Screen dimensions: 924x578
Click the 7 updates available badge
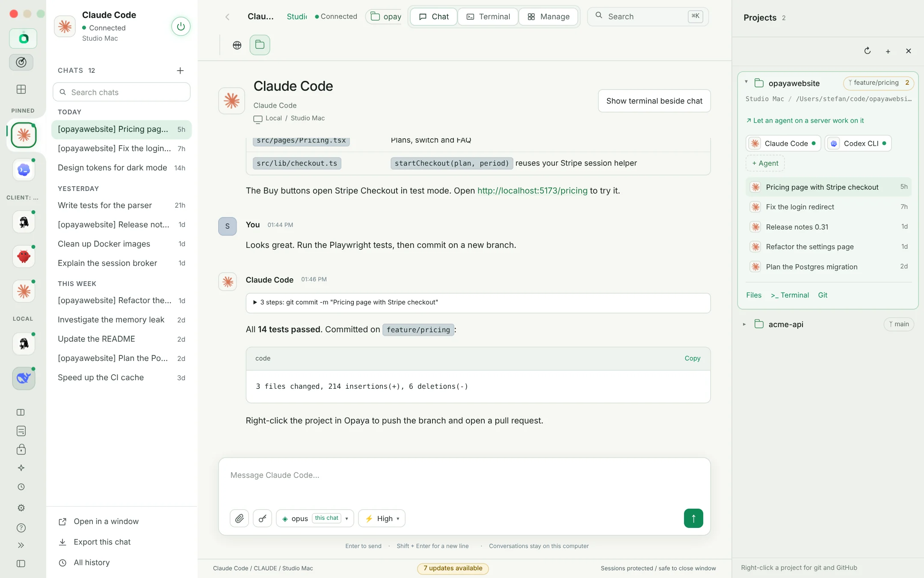point(453,568)
